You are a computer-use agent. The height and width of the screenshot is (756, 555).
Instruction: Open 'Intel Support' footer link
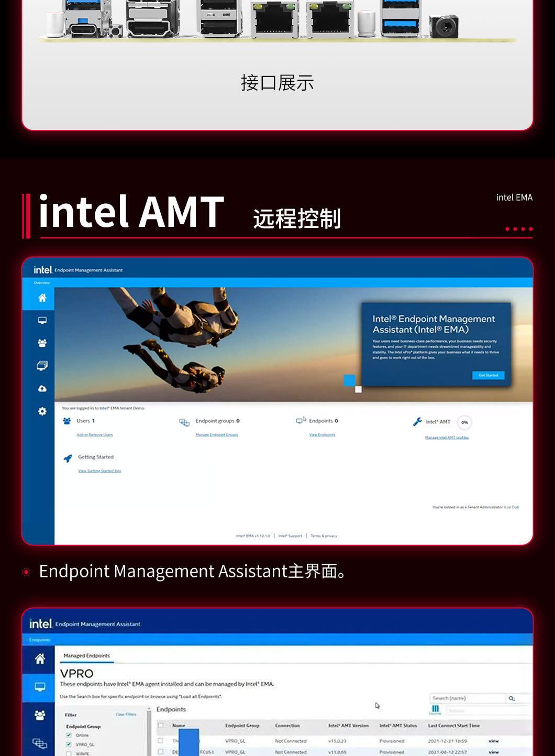(290, 536)
